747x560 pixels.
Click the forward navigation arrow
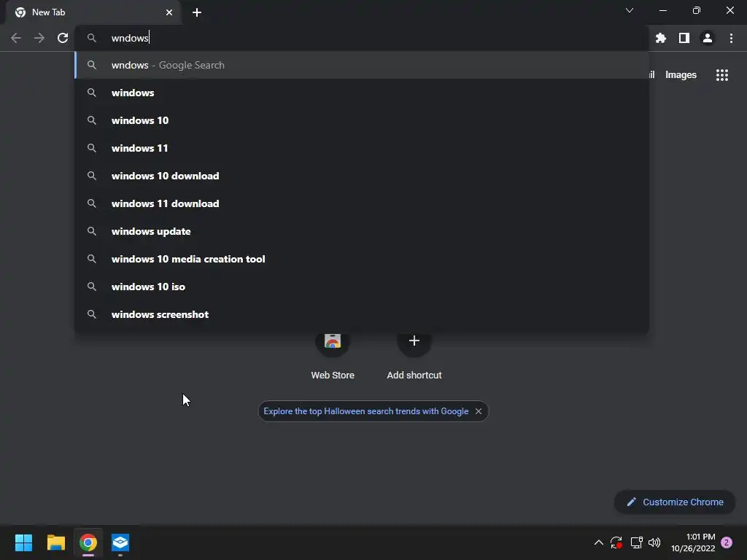coord(39,38)
